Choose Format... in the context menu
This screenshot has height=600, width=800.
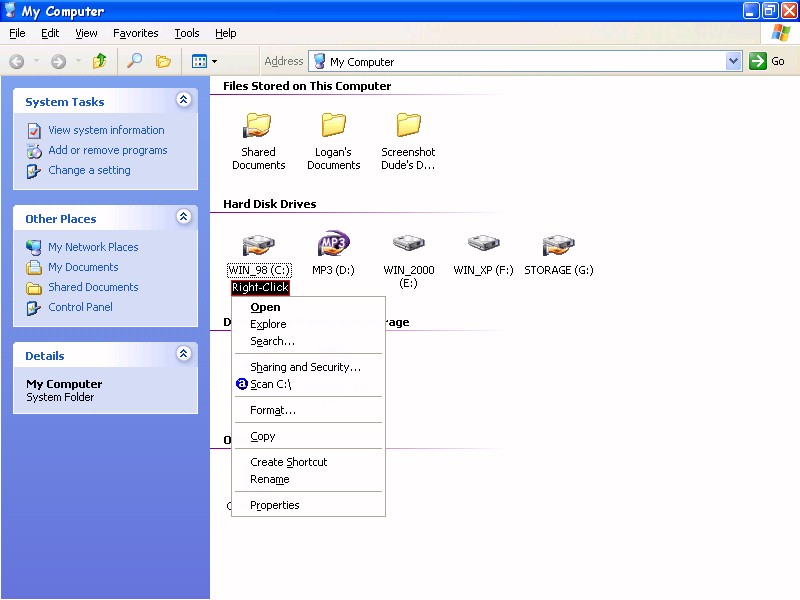[x=308, y=410]
